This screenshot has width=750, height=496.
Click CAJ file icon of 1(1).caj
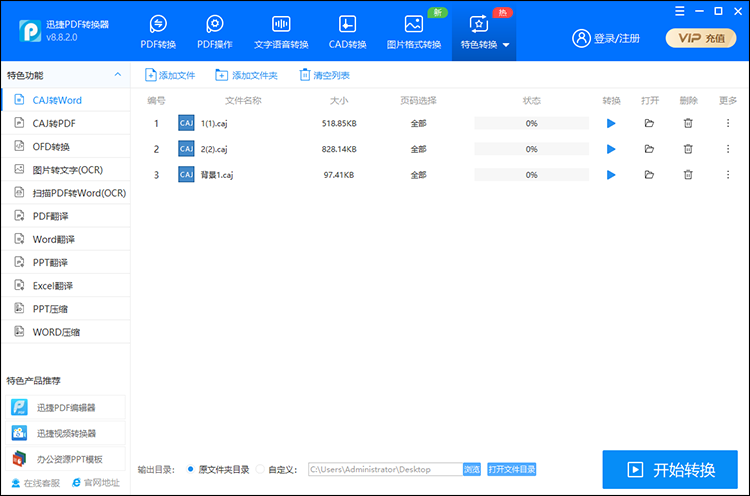pos(186,123)
